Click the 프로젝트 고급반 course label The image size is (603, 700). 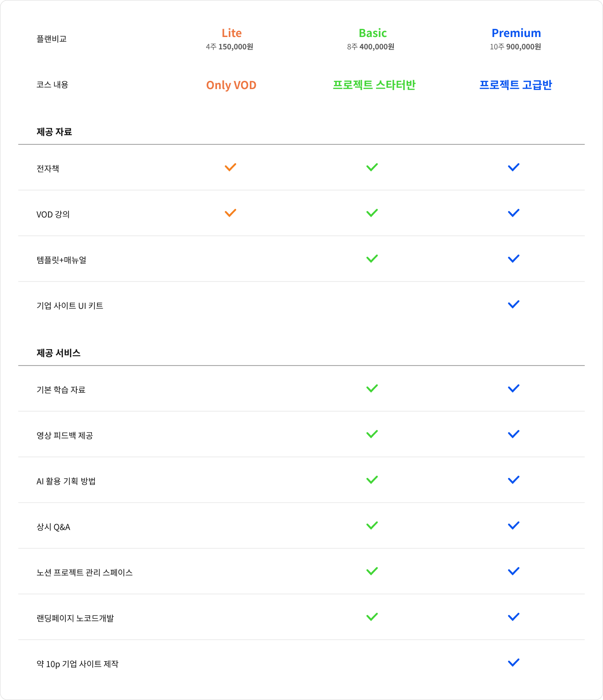[516, 85]
